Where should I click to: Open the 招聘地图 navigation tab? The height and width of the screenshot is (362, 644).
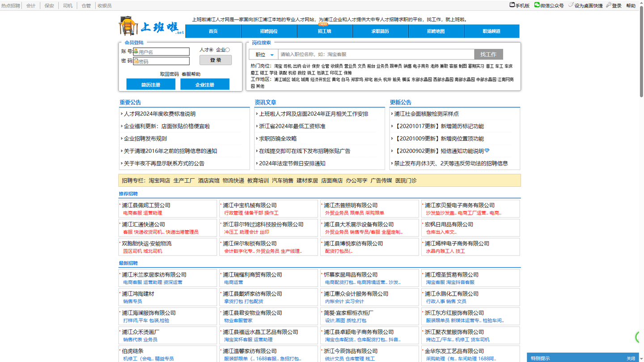(x=436, y=31)
